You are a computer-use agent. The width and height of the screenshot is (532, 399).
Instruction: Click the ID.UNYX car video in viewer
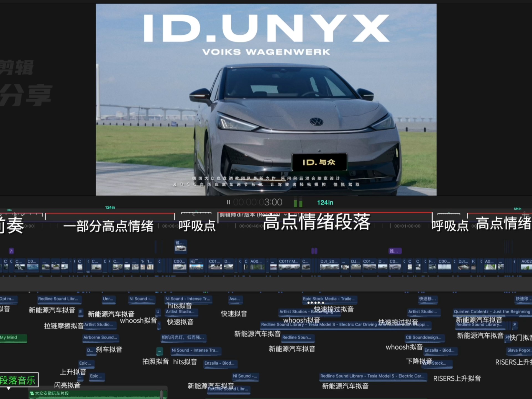coord(266,99)
